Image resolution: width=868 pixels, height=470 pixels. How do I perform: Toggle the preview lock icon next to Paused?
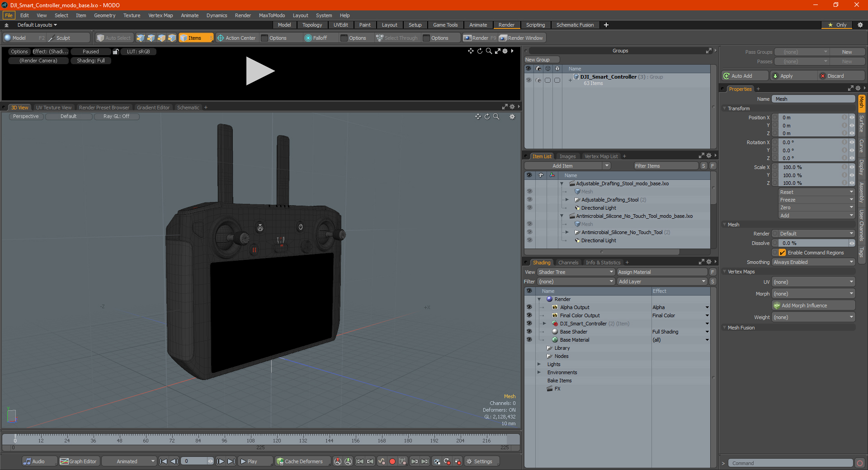tap(116, 52)
